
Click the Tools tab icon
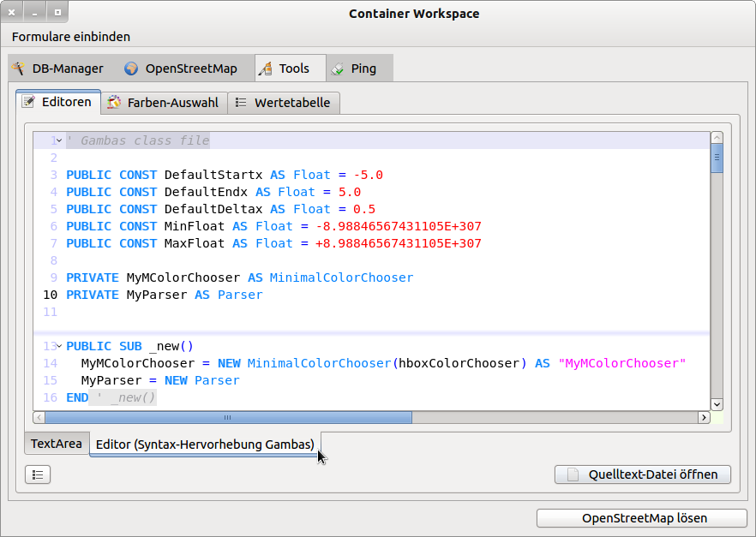(x=266, y=69)
